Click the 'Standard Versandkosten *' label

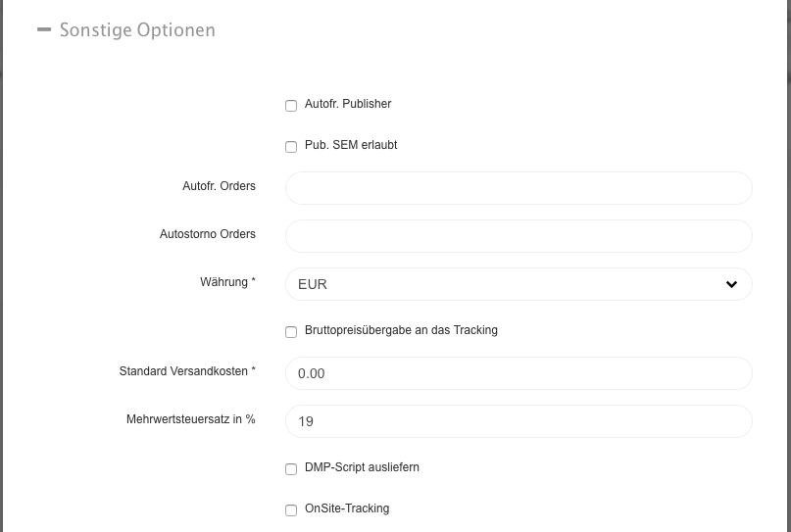coord(187,371)
